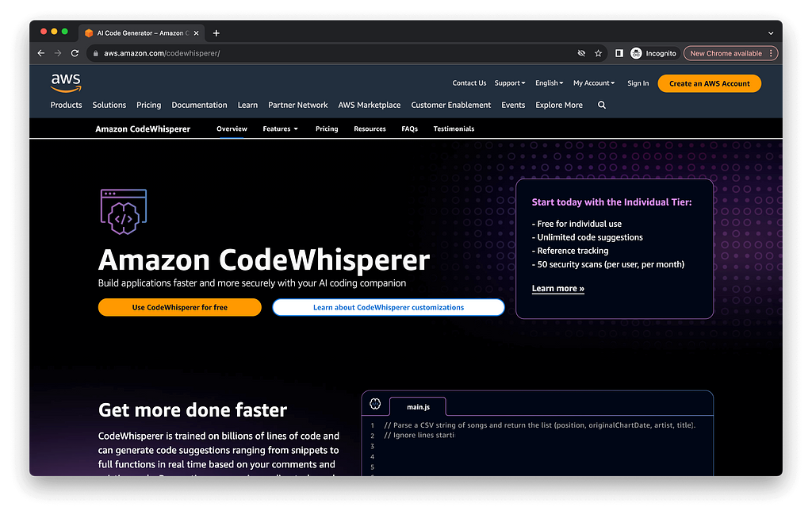Screen dimensions: 812x515
Task: Click the Get more done faster heading
Action: pyautogui.click(x=193, y=410)
